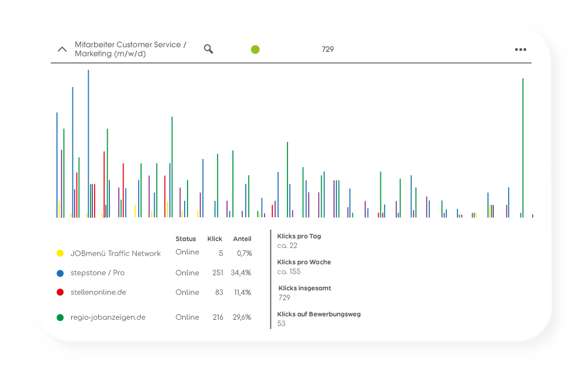Sort by the Anteil column header
This screenshot has height=368, width=588.
242,239
